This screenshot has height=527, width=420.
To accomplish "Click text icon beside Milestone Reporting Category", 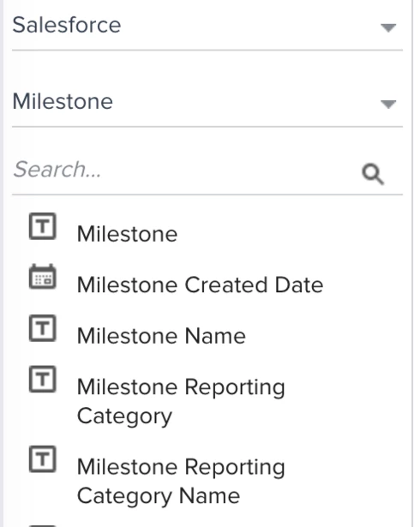I will pyautogui.click(x=42, y=379).
